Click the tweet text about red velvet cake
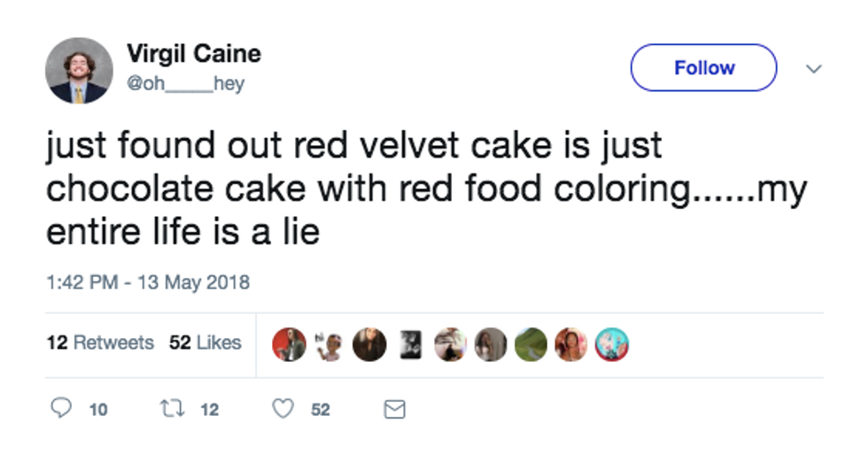868x454 pixels. 426,188
